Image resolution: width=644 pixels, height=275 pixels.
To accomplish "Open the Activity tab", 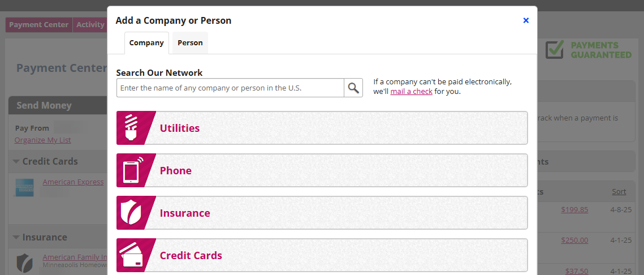I will [90, 25].
